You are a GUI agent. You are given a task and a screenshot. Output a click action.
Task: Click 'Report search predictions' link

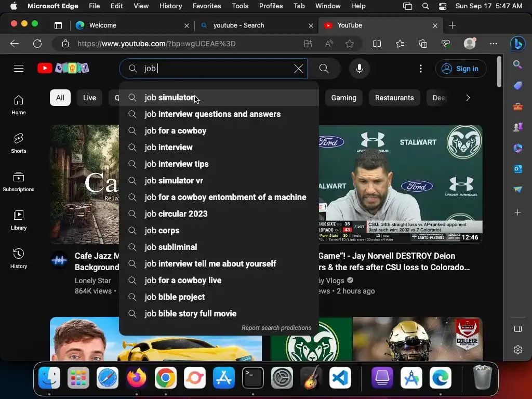tap(276, 328)
